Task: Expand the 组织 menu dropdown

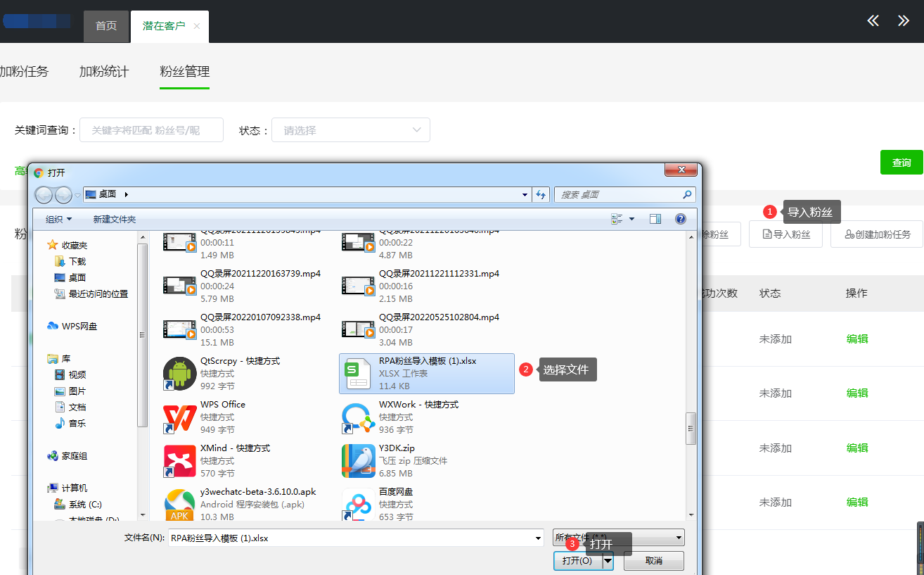Action: tap(59, 220)
